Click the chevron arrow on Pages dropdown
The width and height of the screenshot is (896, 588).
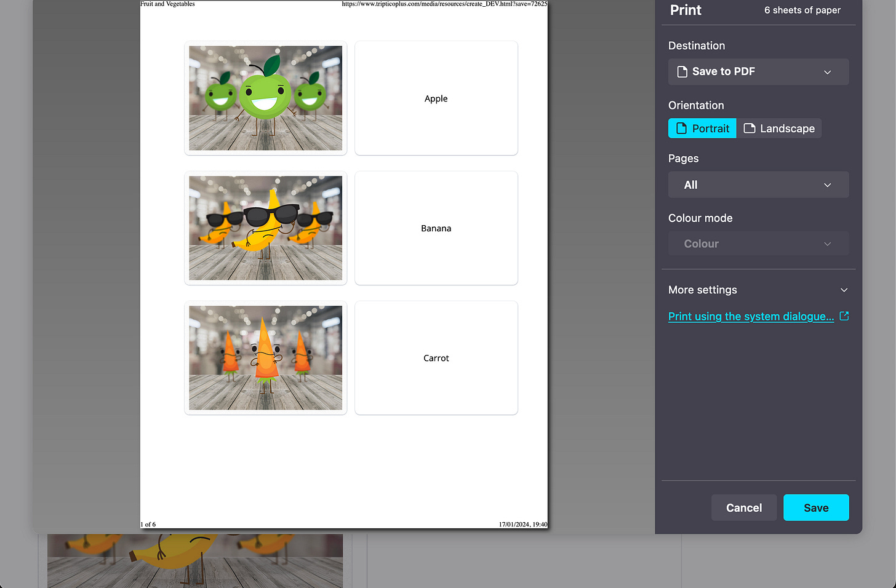click(828, 185)
